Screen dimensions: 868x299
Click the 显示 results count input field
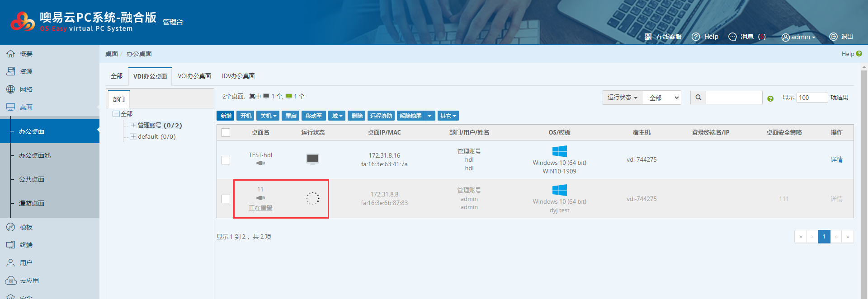(811, 98)
